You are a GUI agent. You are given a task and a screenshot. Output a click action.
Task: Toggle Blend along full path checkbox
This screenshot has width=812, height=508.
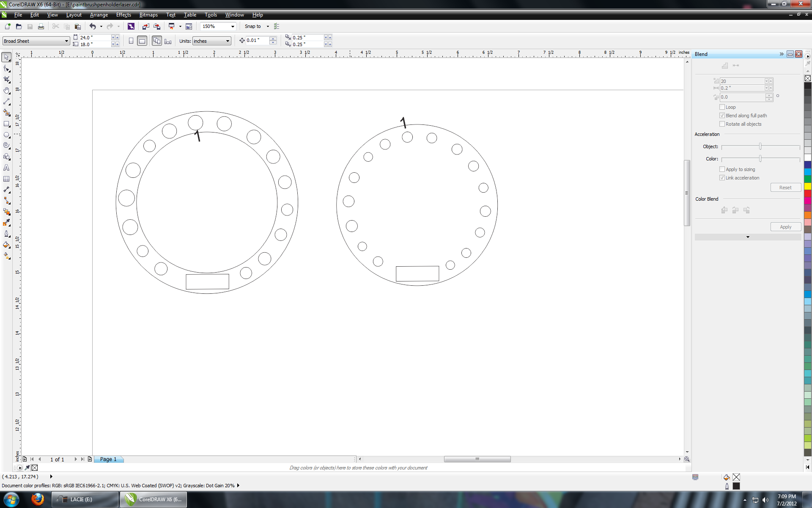(x=722, y=116)
